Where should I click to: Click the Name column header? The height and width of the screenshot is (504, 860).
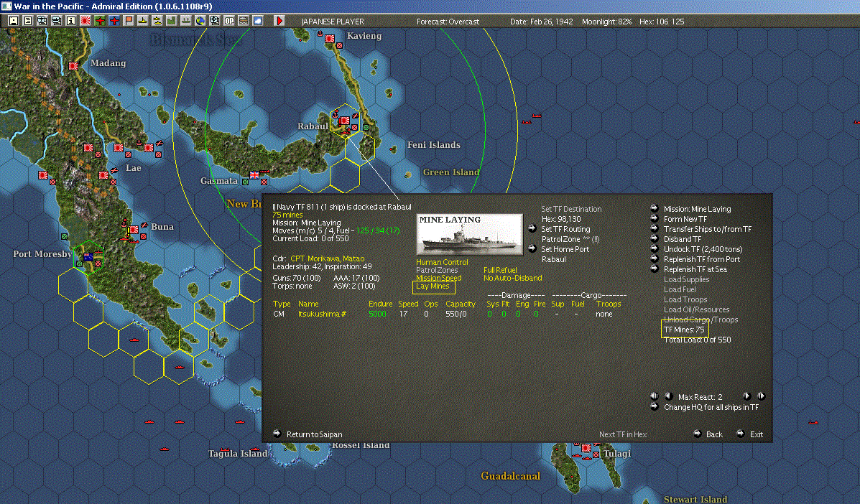pyautogui.click(x=308, y=304)
